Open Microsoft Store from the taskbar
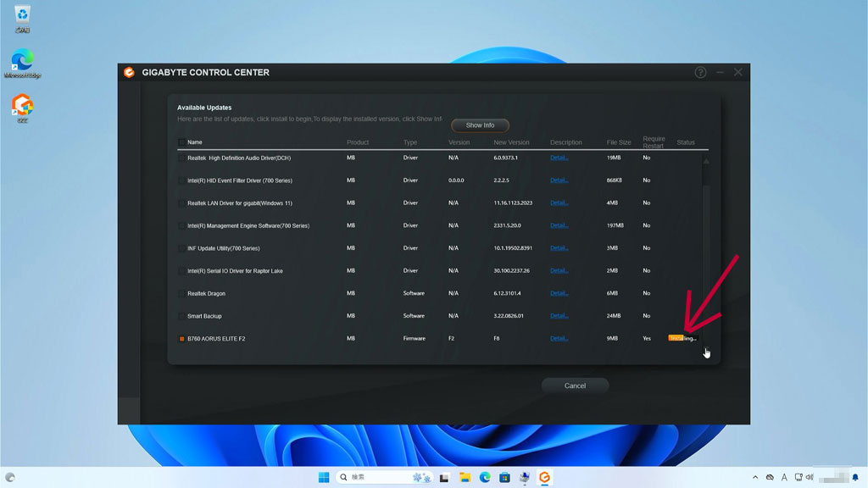The image size is (868, 488). coord(504,477)
